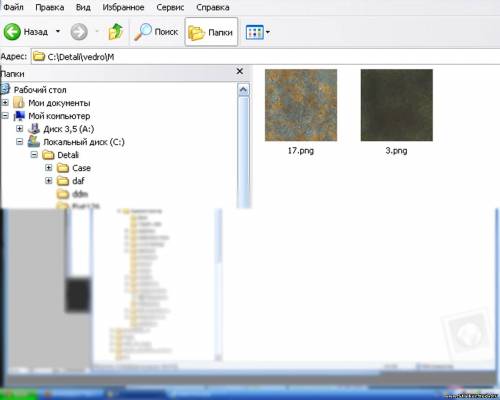This screenshot has height=400, width=500.
Task: Click the grey Forward arrow icon
Action: 79,32
